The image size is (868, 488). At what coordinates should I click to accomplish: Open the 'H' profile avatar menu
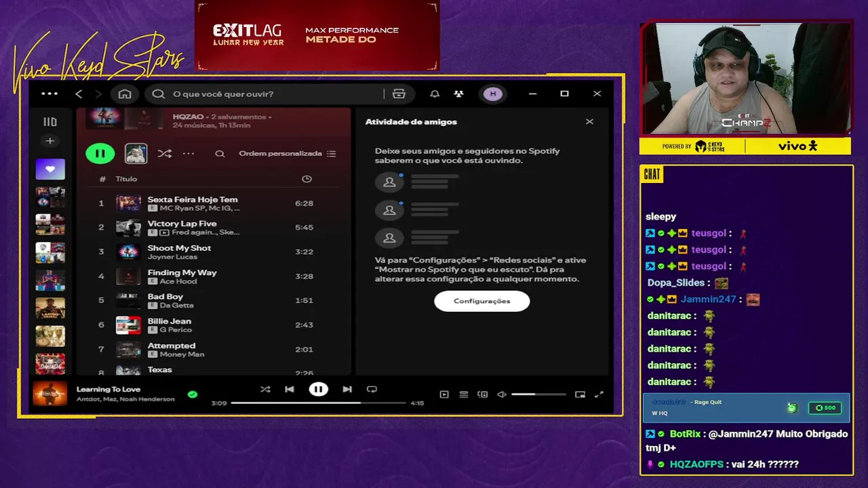(x=493, y=94)
